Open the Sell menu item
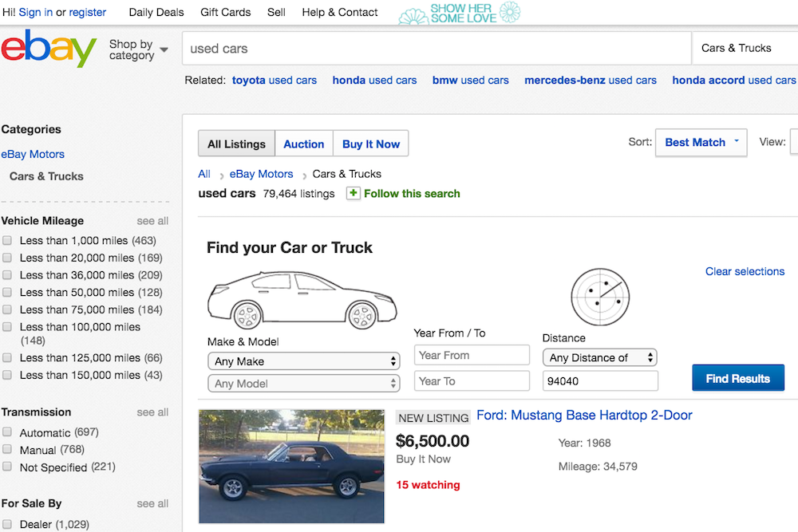Image resolution: width=798 pixels, height=532 pixels. pos(276,12)
